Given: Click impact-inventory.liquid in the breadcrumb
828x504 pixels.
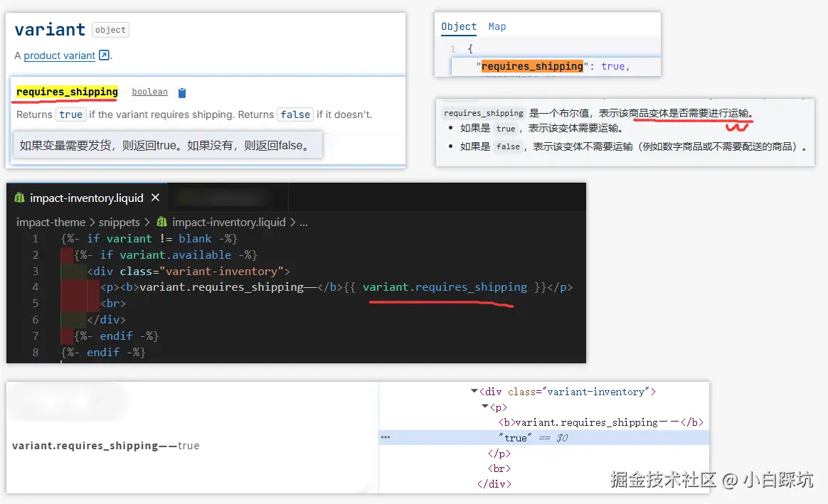Looking at the screenshot, I should click(228, 222).
